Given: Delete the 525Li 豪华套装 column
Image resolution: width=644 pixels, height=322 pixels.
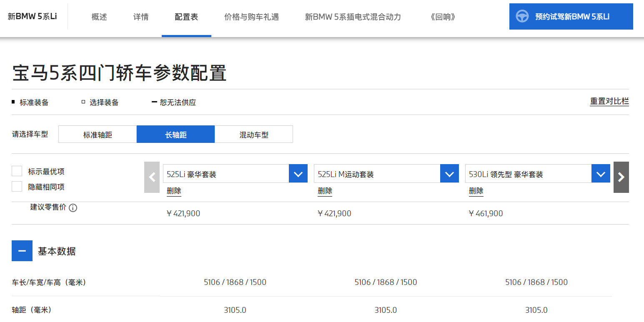Looking at the screenshot, I should (174, 191).
